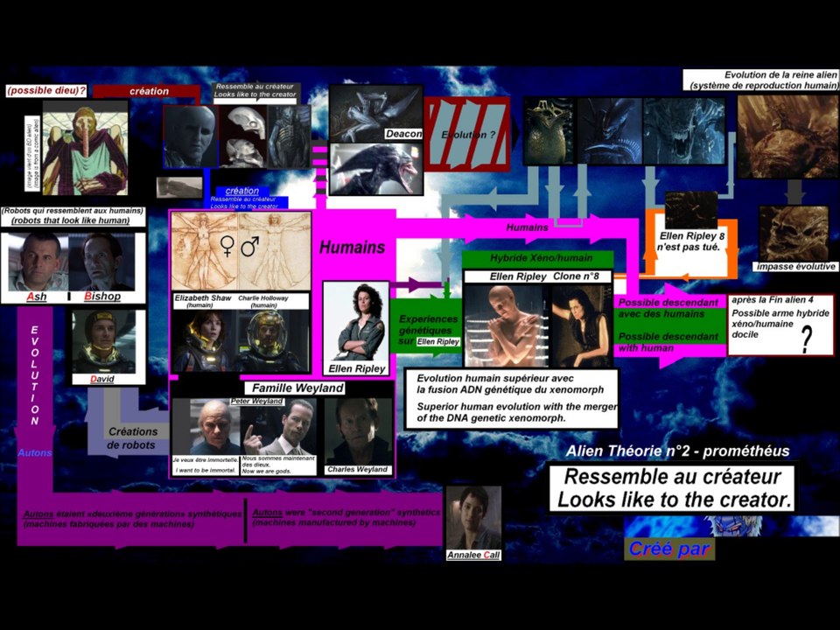Open the Charlie Holloway helmet photo
Screen dimensions: 840x630
[272, 340]
